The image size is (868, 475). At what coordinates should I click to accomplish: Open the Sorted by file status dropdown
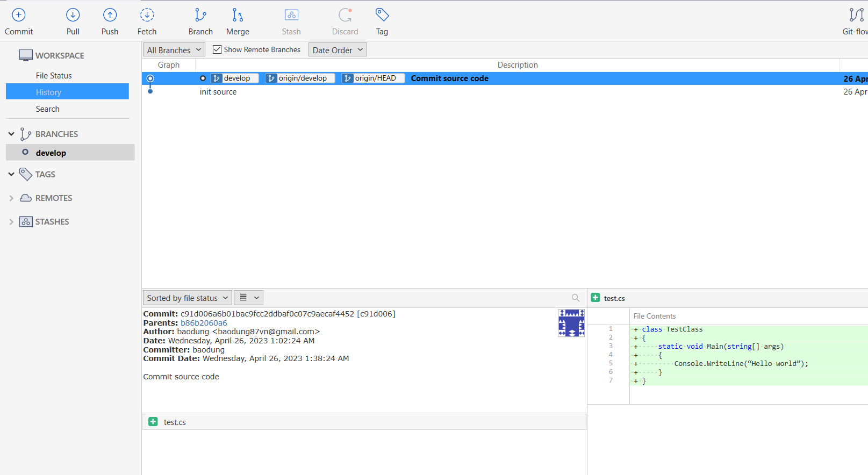coord(187,298)
